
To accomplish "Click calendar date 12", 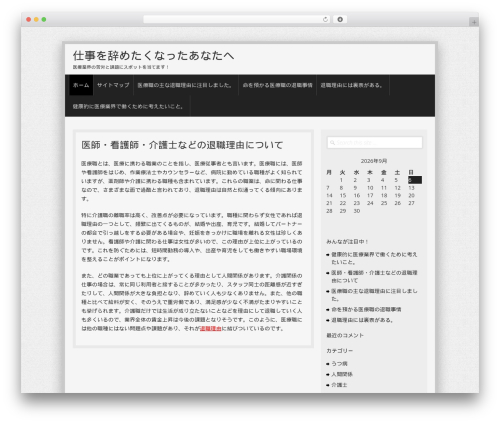I will tap(397, 188).
